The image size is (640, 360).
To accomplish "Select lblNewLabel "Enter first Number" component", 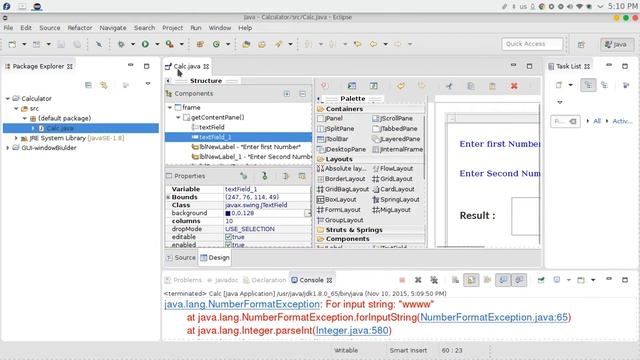I will pos(246,147).
